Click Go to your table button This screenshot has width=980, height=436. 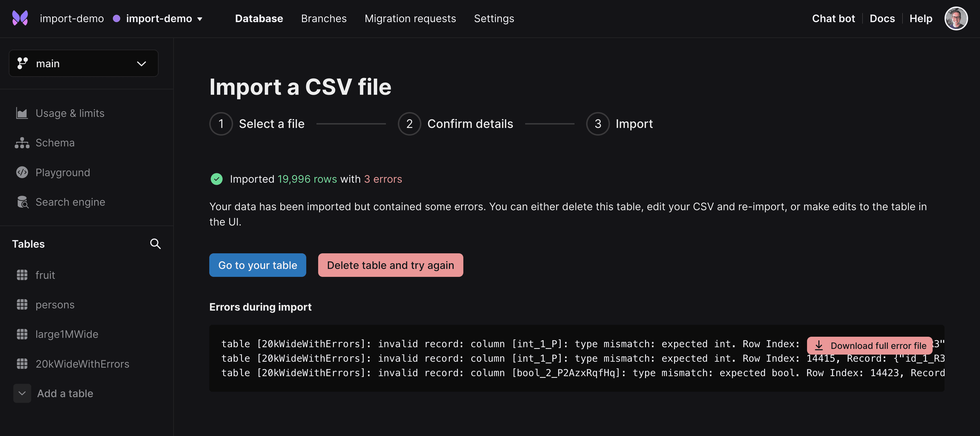coord(257,265)
